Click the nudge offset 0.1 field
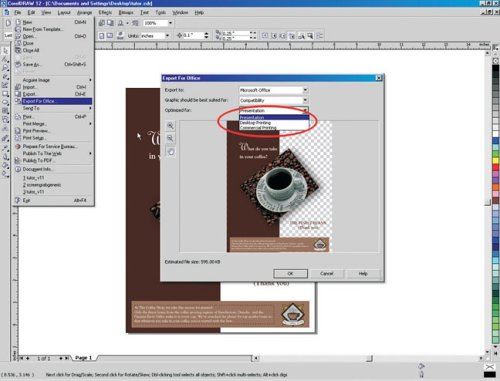This screenshot has width=500, height=381. pos(192,35)
